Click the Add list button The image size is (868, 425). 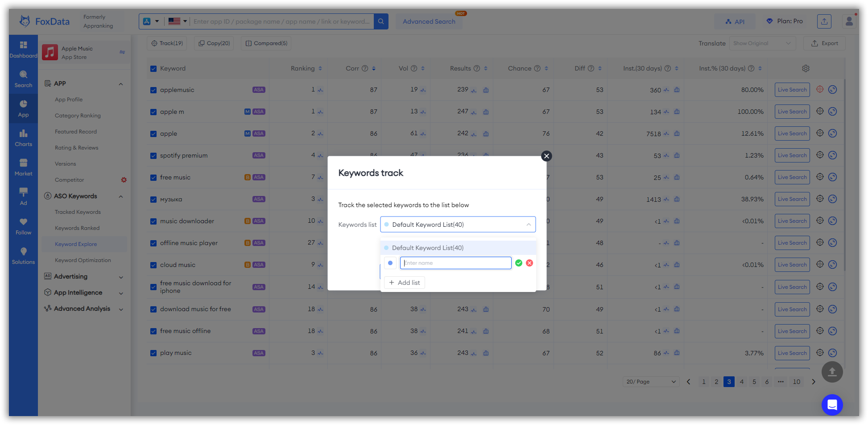(x=405, y=283)
